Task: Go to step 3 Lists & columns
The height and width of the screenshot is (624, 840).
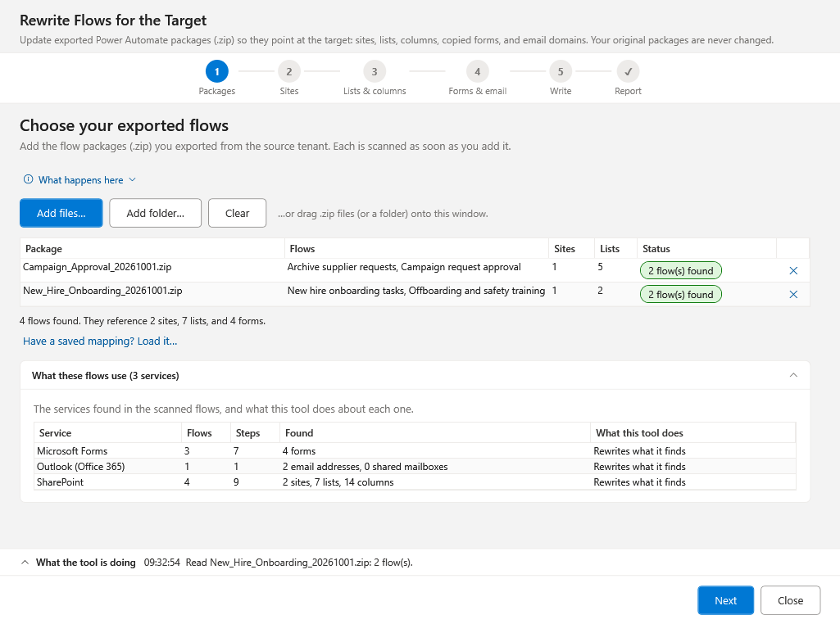Action: click(x=375, y=71)
